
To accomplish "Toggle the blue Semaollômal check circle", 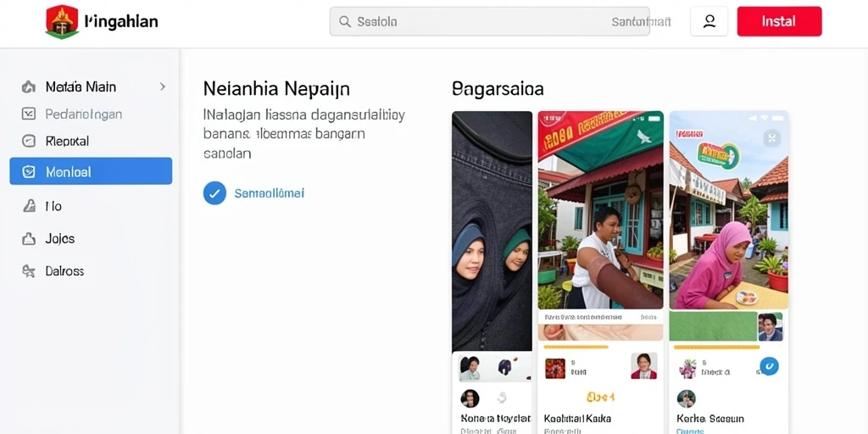I will 214,193.
